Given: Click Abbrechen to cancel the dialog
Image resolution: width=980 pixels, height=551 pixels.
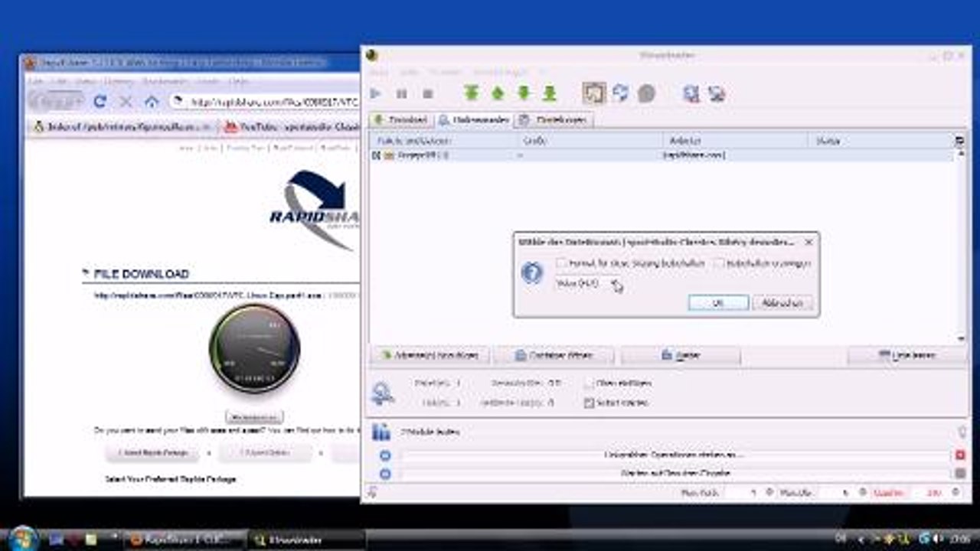Looking at the screenshot, I should 782,303.
